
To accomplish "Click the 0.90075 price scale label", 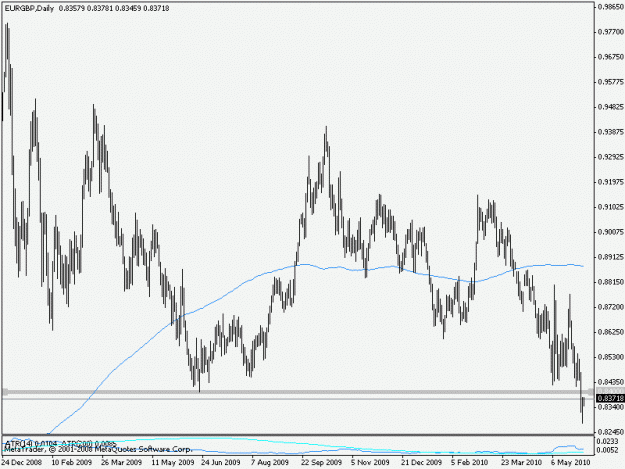I will 611,232.
